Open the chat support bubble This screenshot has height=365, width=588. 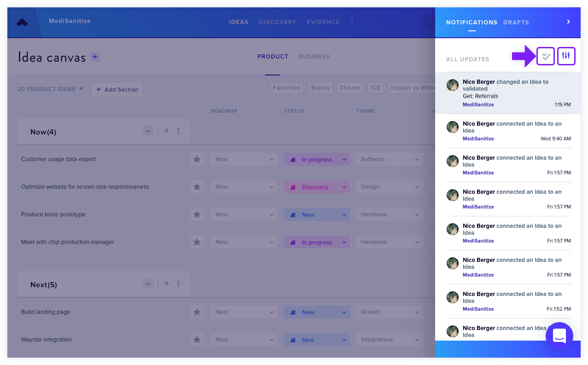(x=559, y=336)
